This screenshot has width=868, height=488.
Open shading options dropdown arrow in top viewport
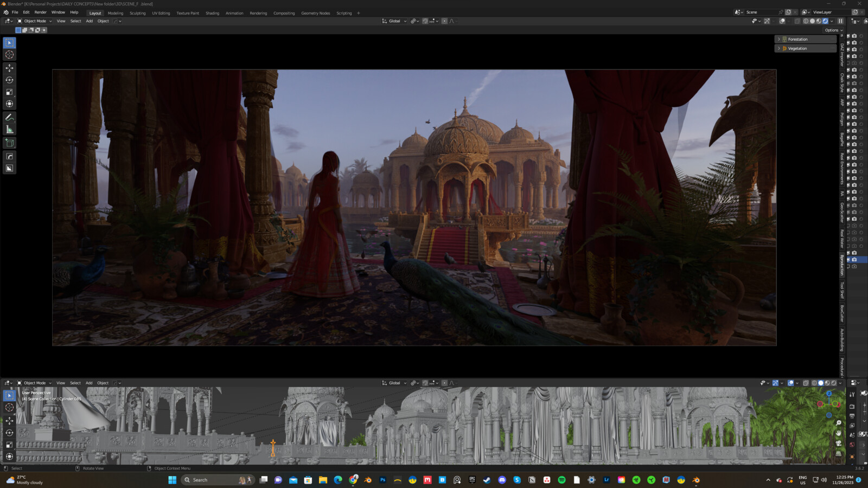(x=832, y=21)
